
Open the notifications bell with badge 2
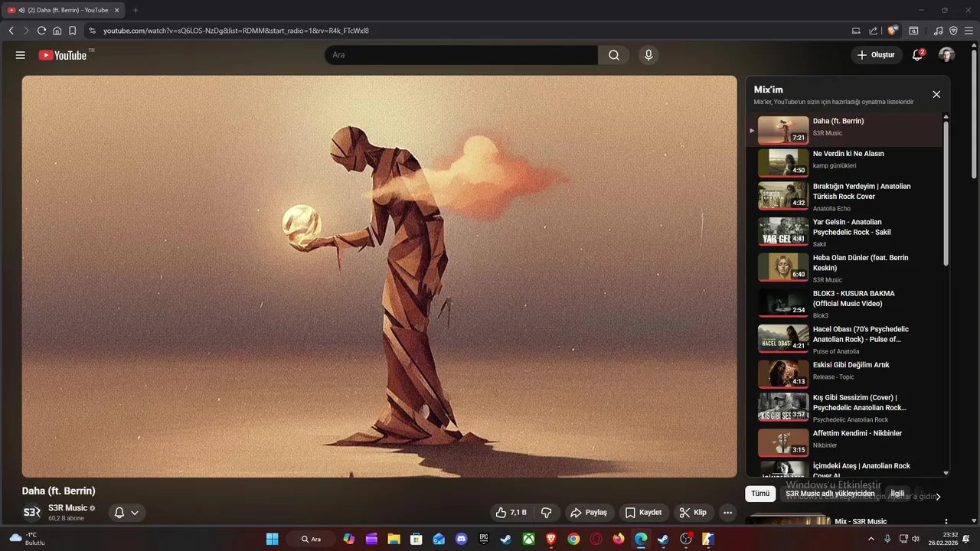pyautogui.click(x=917, y=55)
